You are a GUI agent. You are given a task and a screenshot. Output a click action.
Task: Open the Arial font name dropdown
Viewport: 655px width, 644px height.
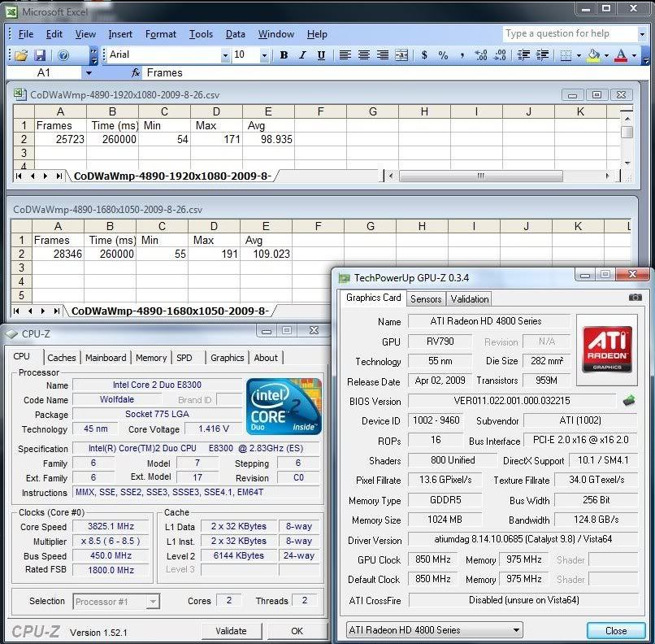click(225, 55)
